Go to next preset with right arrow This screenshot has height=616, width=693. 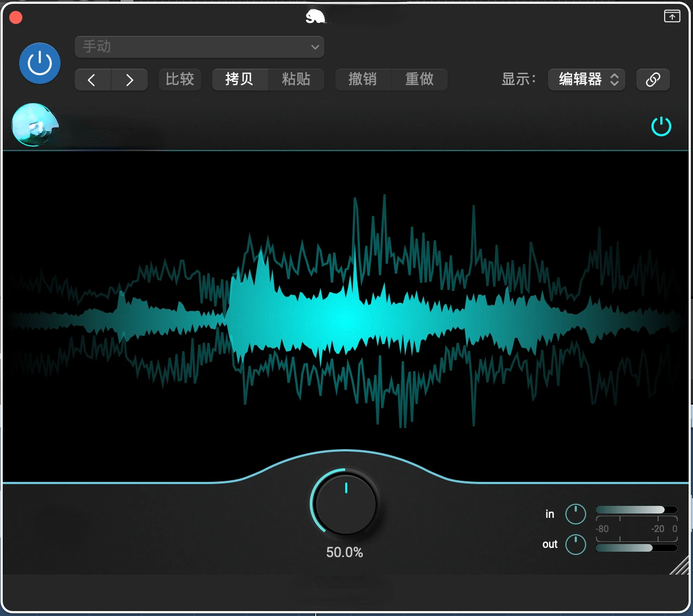pyautogui.click(x=130, y=80)
